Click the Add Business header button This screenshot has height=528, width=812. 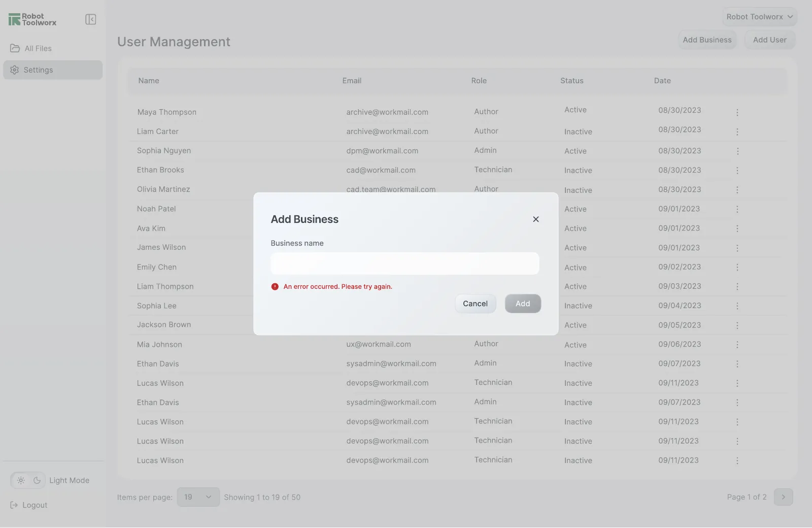(x=707, y=40)
